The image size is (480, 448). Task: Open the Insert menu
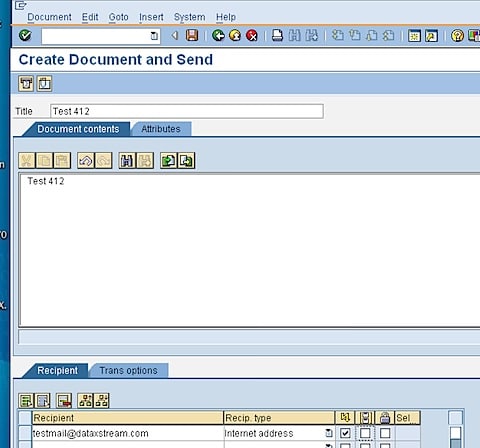click(151, 17)
